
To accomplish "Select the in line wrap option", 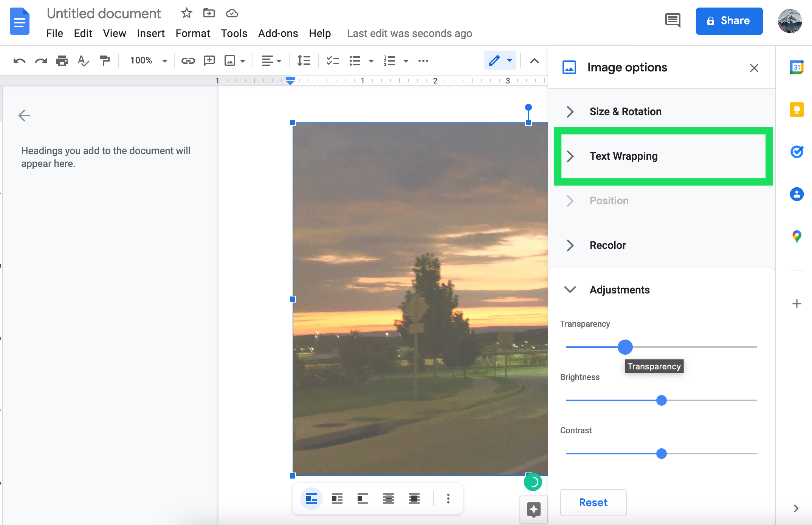I will tap(311, 499).
